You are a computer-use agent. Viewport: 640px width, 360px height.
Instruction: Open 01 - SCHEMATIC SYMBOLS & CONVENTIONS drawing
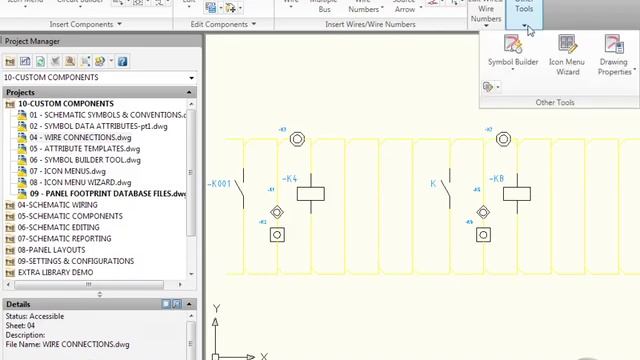coord(107,115)
